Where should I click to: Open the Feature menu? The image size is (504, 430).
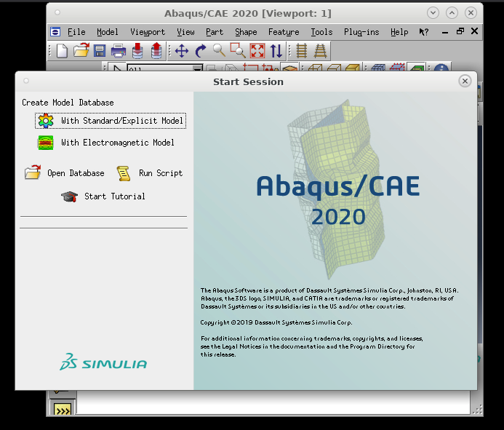284,32
